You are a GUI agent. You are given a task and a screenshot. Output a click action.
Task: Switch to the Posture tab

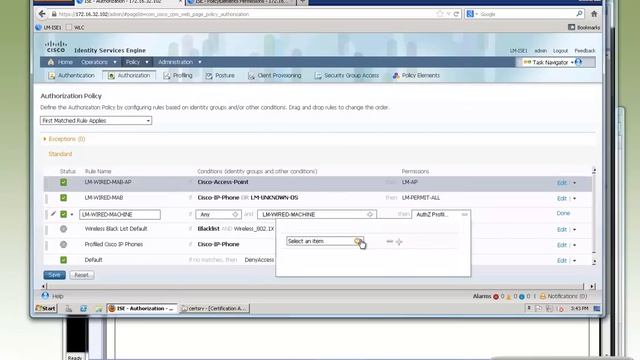220,76
